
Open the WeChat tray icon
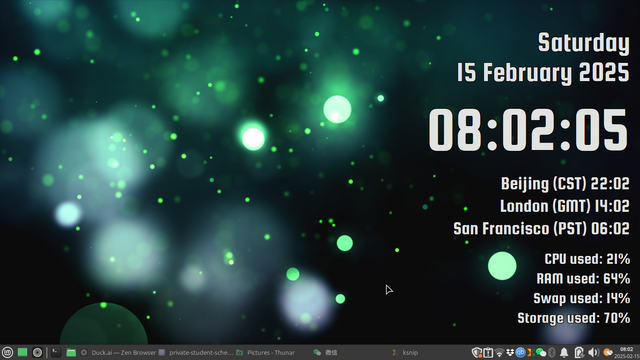tap(540, 352)
